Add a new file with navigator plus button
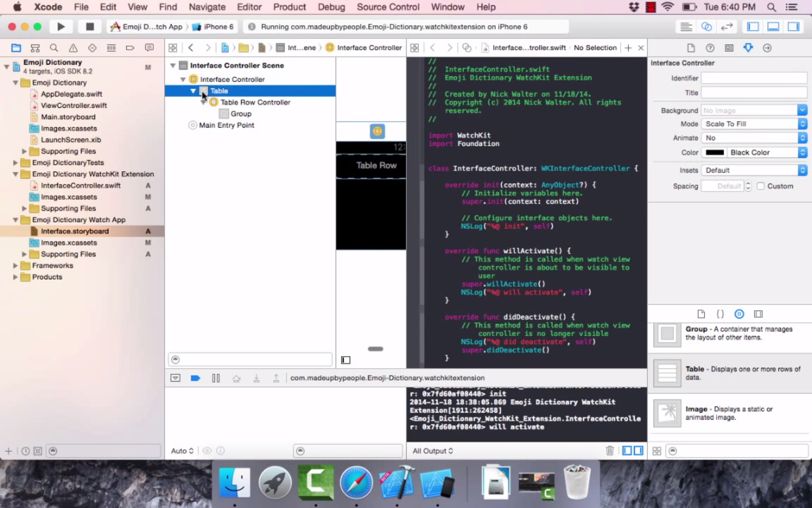Screen dimensions: 812x508 click(x=8, y=451)
